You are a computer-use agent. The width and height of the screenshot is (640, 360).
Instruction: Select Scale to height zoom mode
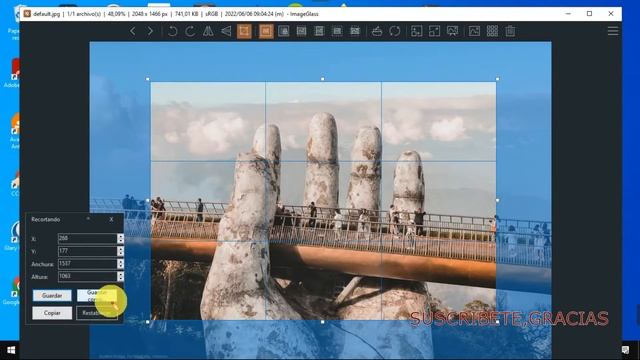point(319,31)
